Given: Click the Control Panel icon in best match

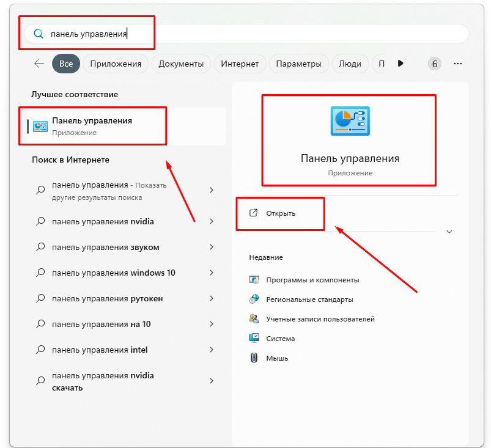Looking at the screenshot, I should click(x=40, y=127).
